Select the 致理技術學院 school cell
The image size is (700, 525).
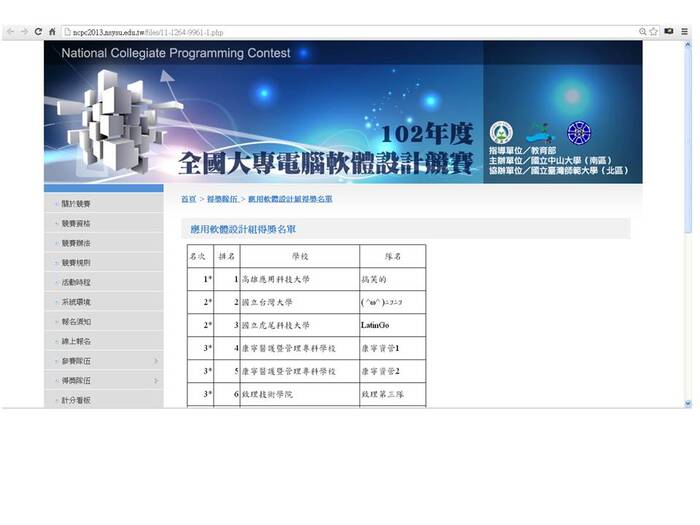(300, 394)
